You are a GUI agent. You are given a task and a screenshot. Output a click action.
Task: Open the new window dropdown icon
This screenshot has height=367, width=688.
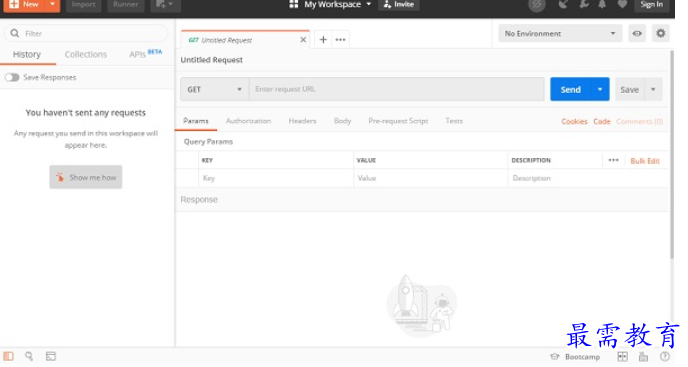tap(165, 4)
